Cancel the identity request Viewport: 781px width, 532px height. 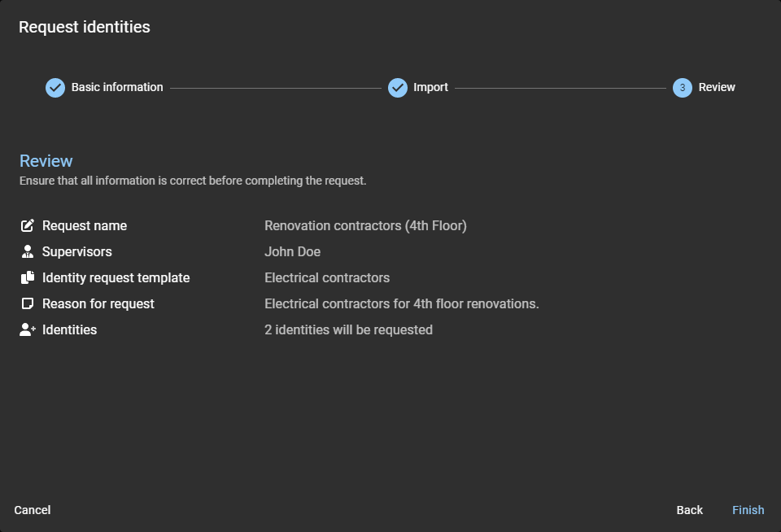33,510
